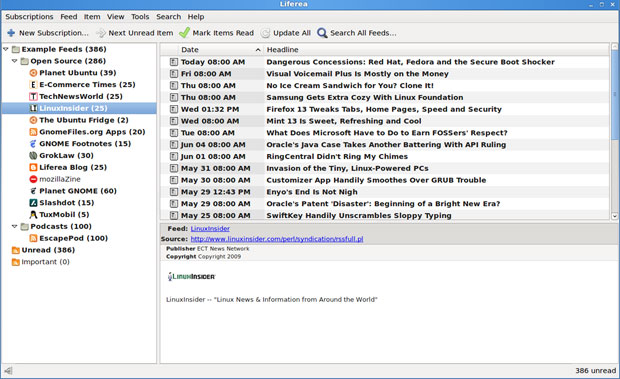Click the Wed 01:32 PM date cell
Viewport: 620px width, 379px height.
coord(210,109)
